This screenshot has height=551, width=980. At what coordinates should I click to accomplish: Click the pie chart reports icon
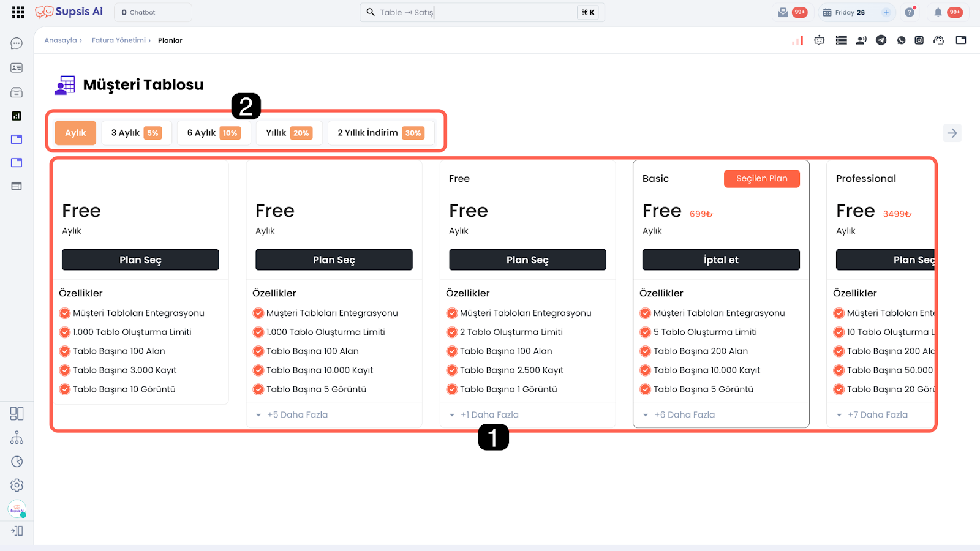pyautogui.click(x=17, y=462)
